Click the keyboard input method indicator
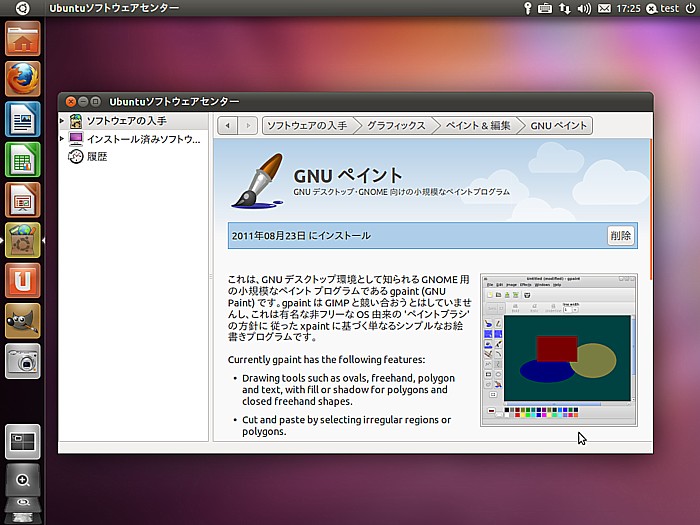This screenshot has width=700, height=525. point(545,8)
